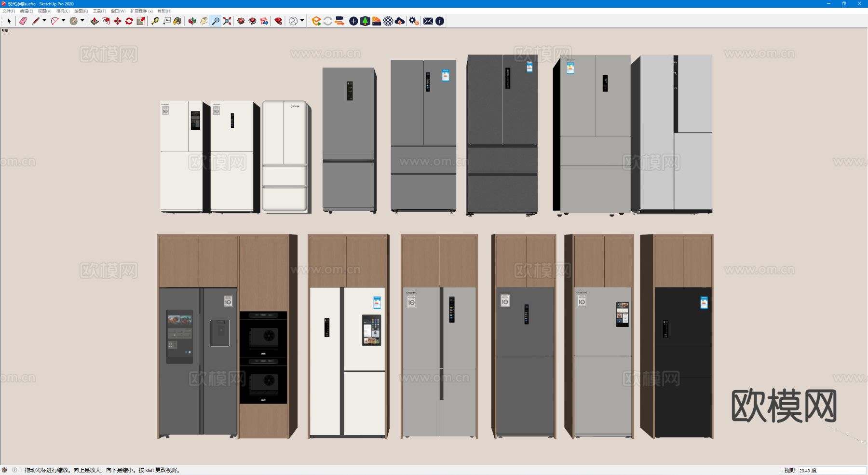Pick the Tape Measure tool
The image size is (868, 475).
tap(155, 21)
